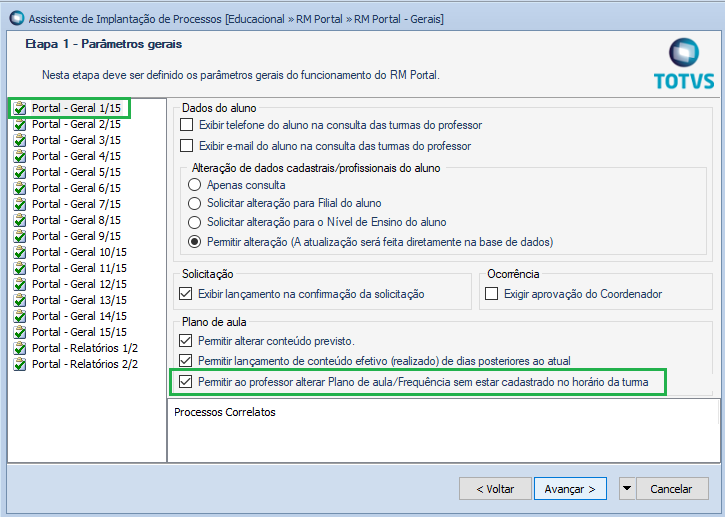Open step Portal - Geral 10/15

pyautogui.click(x=79, y=252)
